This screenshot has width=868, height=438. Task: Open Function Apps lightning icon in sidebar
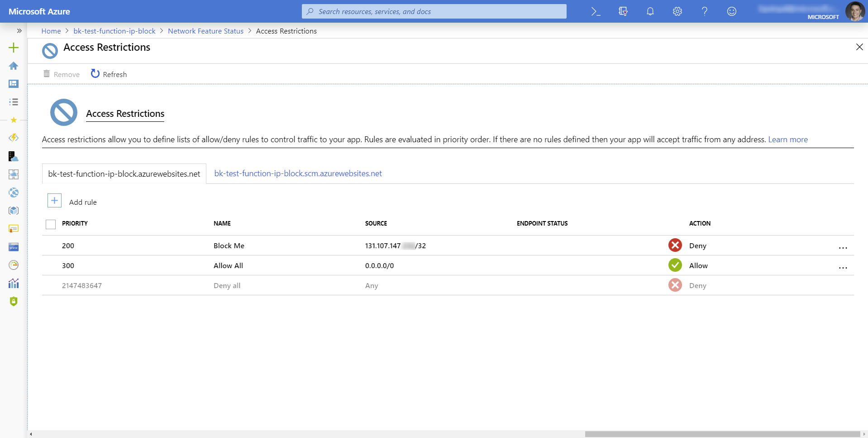(x=14, y=138)
